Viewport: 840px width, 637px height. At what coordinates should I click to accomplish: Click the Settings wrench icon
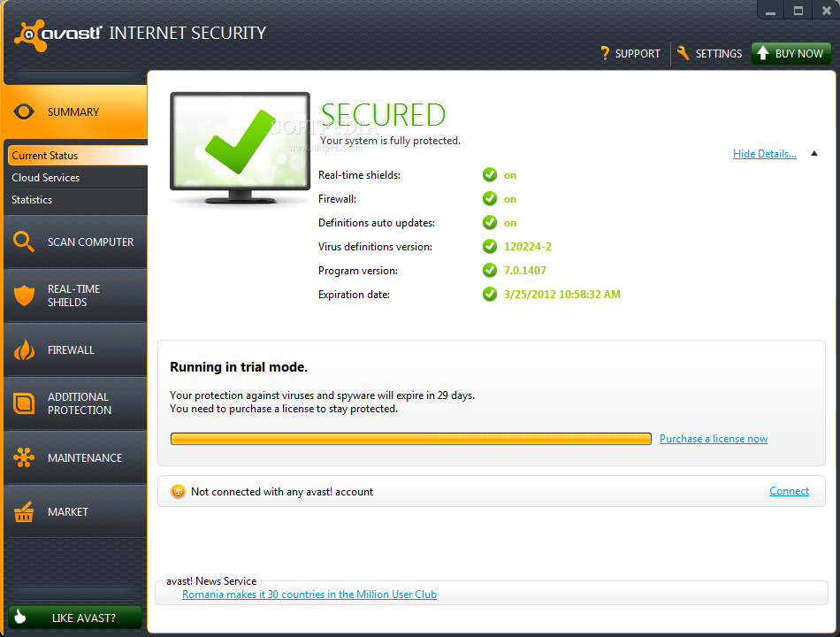683,53
